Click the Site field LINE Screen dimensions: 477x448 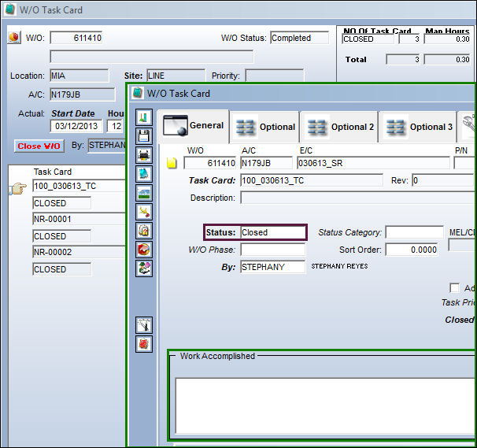click(x=176, y=76)
